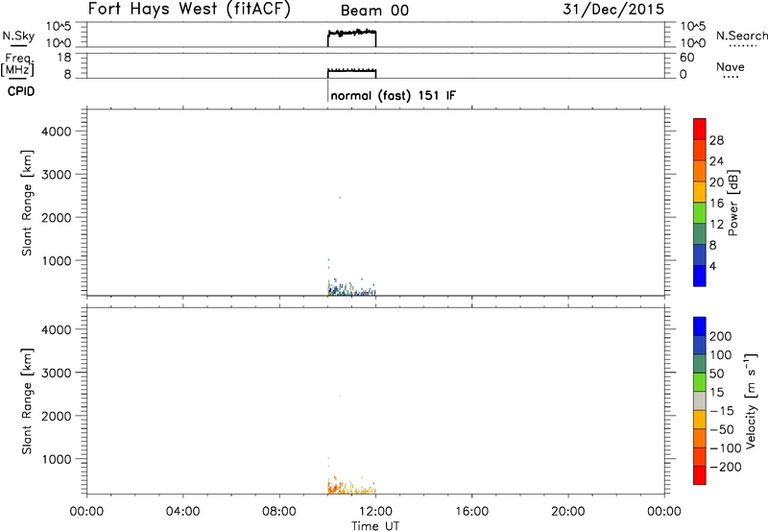The image size is (768, 532).
Task: Click the "2000" tick on the velocity panel axis
Action: point(57,416)
